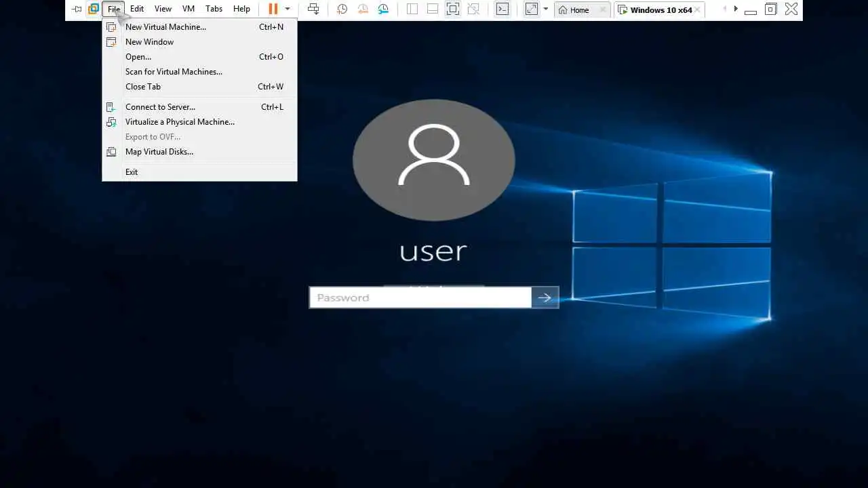Click the VMware Workstation logo icon
Screen dimensions: 868x488
(94, 9)
